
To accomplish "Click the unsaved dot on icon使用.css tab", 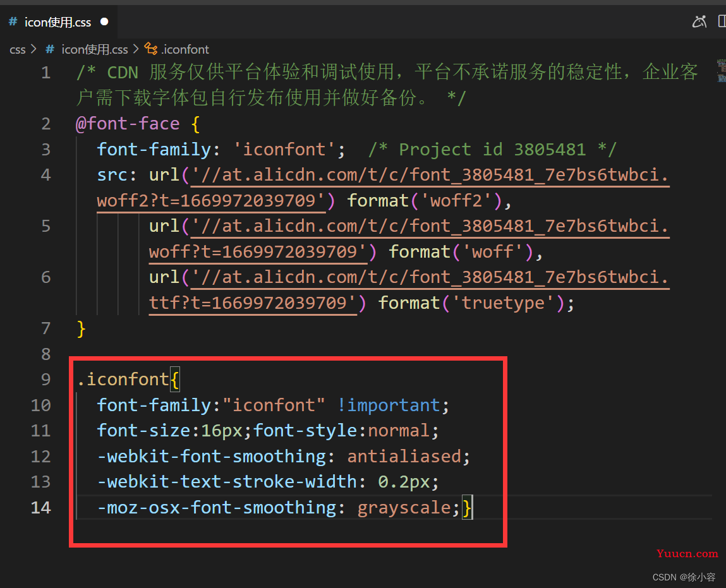I will [105, 21].
